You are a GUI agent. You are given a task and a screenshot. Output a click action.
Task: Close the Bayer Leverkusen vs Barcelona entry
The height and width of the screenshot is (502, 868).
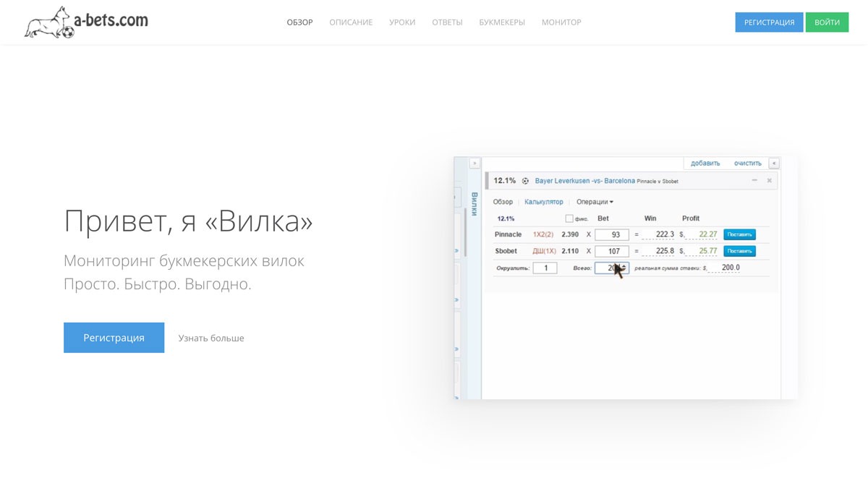pos(769,180)
